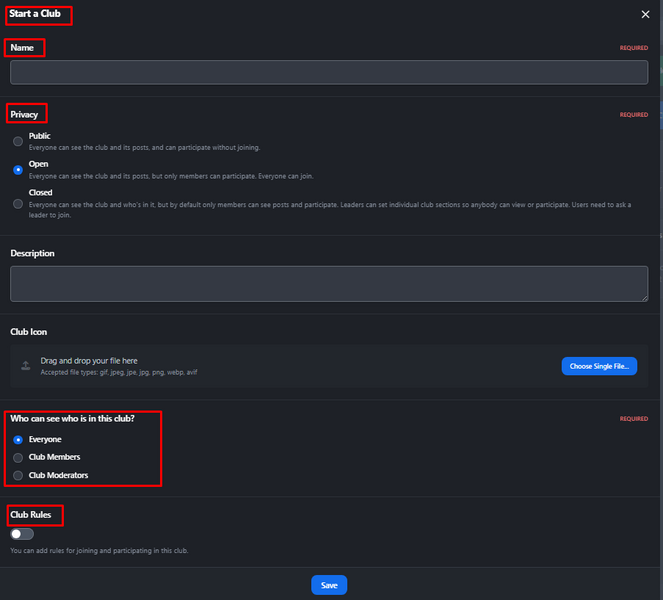Click the Start a Club title
Viewport: 663px width, 600px height.
(x=35, y=14)
